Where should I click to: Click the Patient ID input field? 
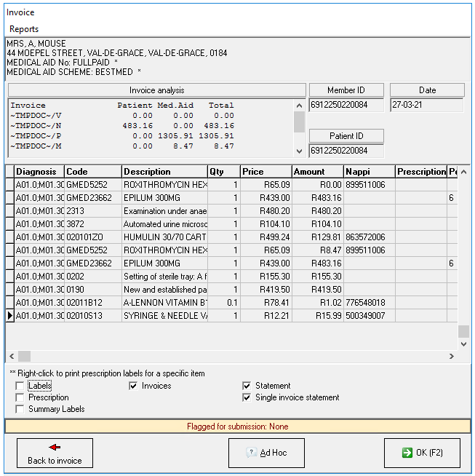tap(346, 151)
